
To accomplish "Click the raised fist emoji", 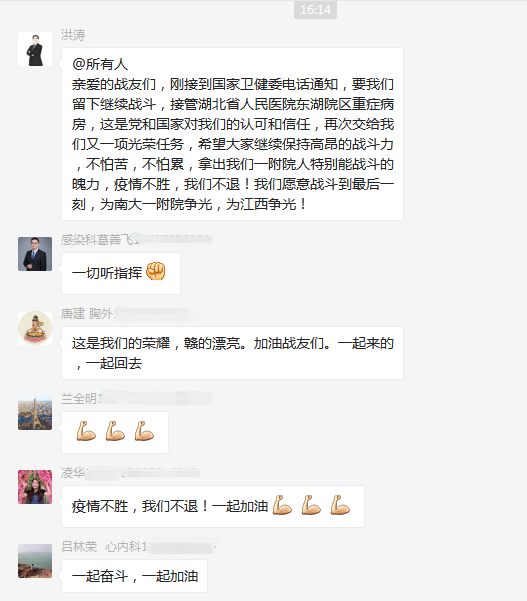I will point(156,271).
